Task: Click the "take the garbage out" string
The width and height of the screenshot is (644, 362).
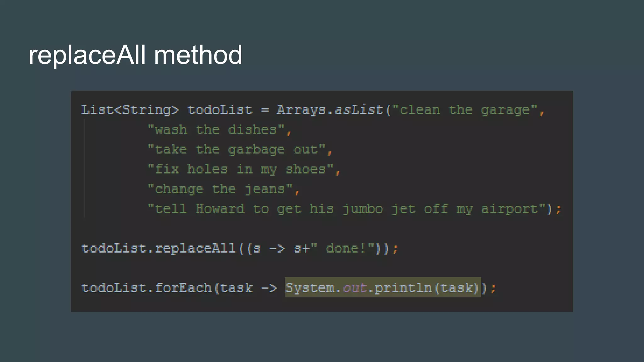Action: (236, 150)
